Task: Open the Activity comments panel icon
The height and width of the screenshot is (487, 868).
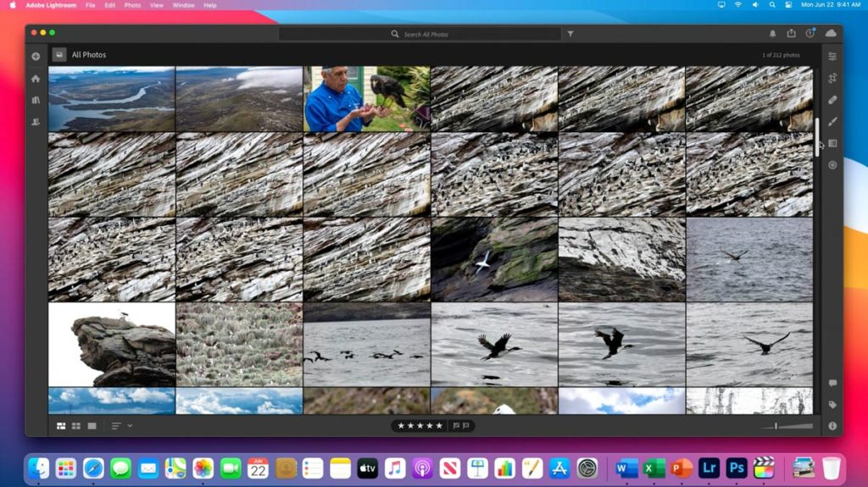Action: click(x=832, y=383)
